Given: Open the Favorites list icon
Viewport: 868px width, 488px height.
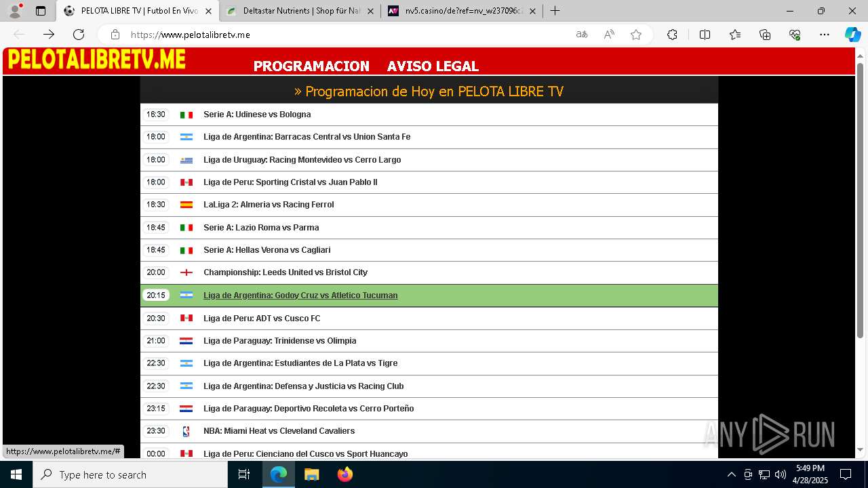Looking at the screenshot, I should pos(735,35).
